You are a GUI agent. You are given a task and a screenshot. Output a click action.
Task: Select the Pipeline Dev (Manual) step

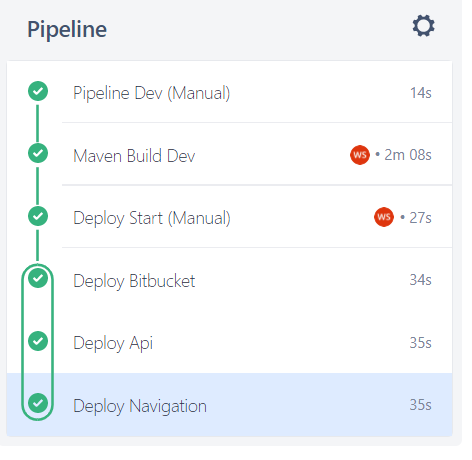[229, 92]
